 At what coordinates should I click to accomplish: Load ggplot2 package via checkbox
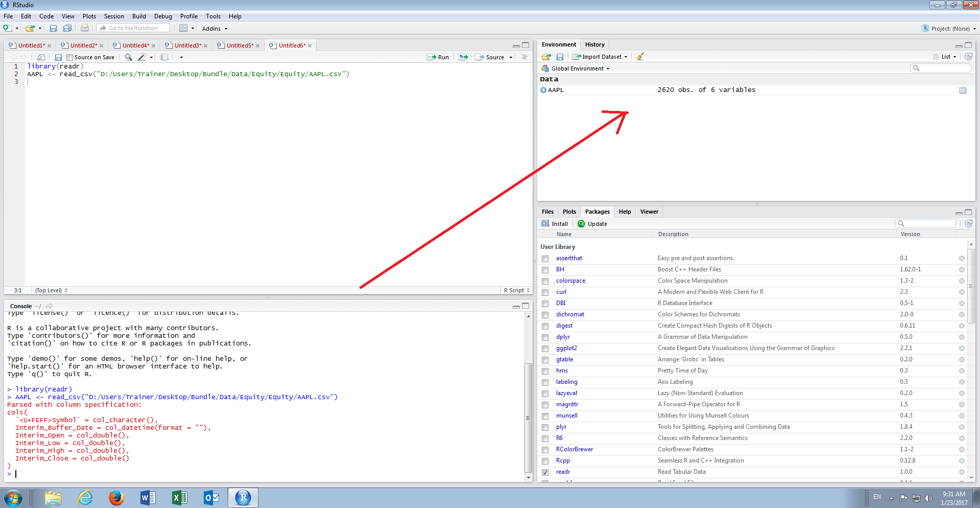click(x=545, y=349)
